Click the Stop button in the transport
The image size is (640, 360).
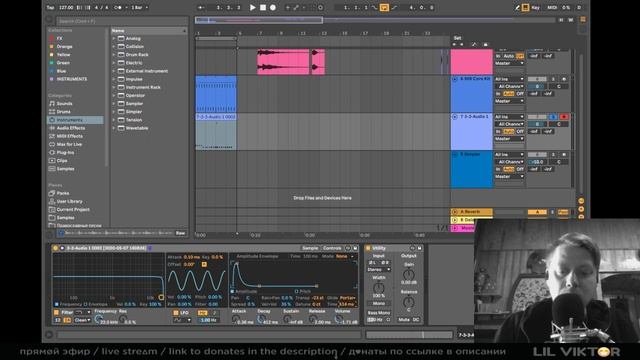point(263,7)
